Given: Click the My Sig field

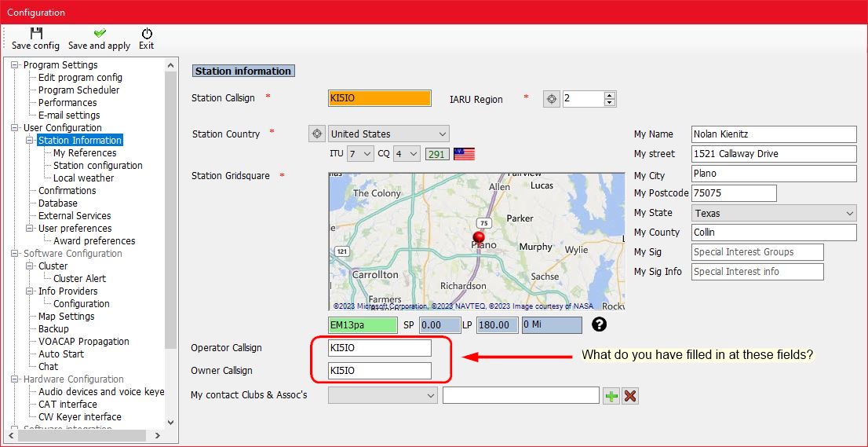Looking at the screenshot, I should (757, 252).
